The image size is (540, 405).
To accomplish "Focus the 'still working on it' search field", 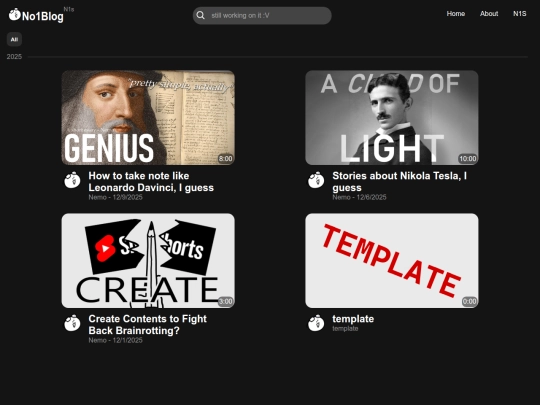I will (x=262, y=15).
